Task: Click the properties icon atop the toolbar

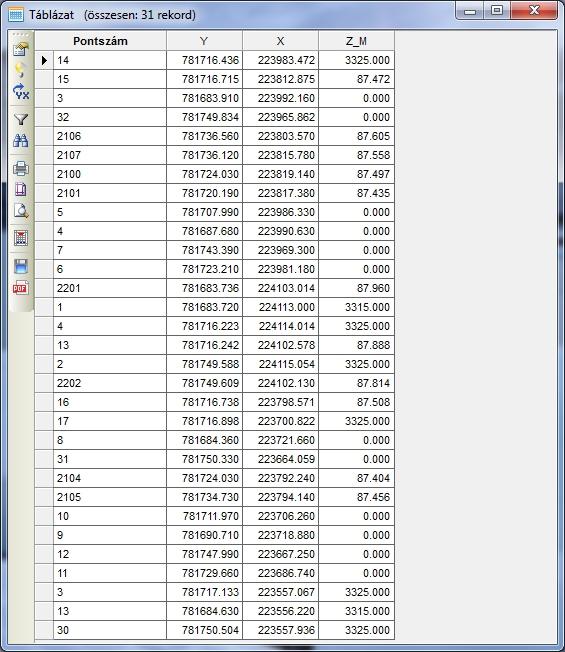Action: [20, 49]
